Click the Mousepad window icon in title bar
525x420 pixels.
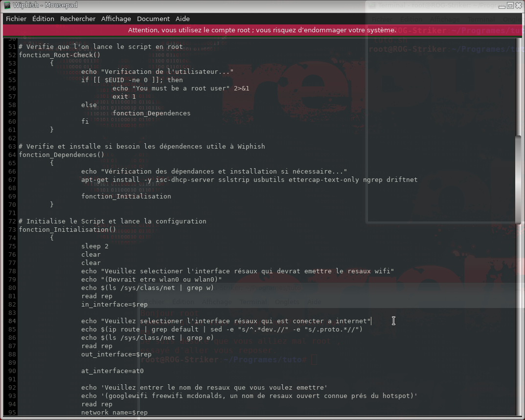7,5
